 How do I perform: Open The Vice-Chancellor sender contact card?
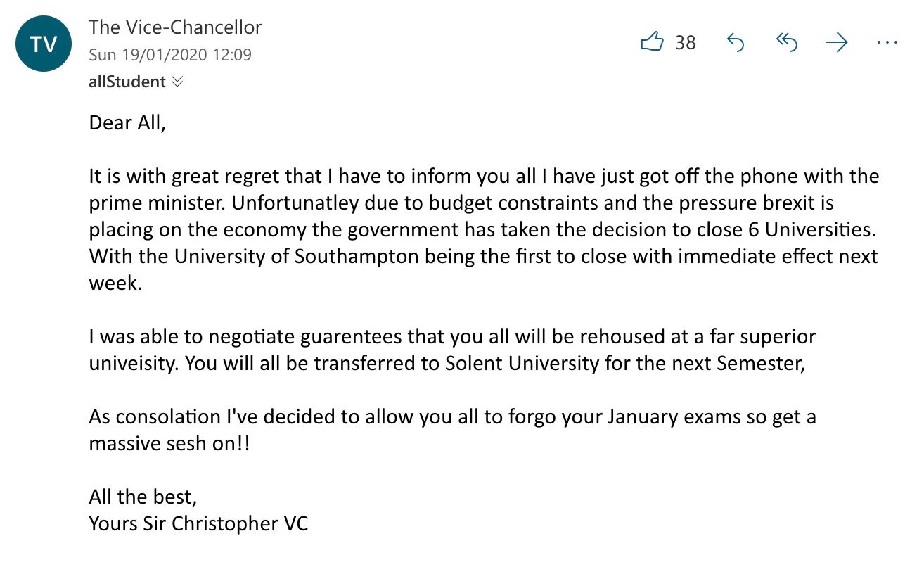point(175,27)
